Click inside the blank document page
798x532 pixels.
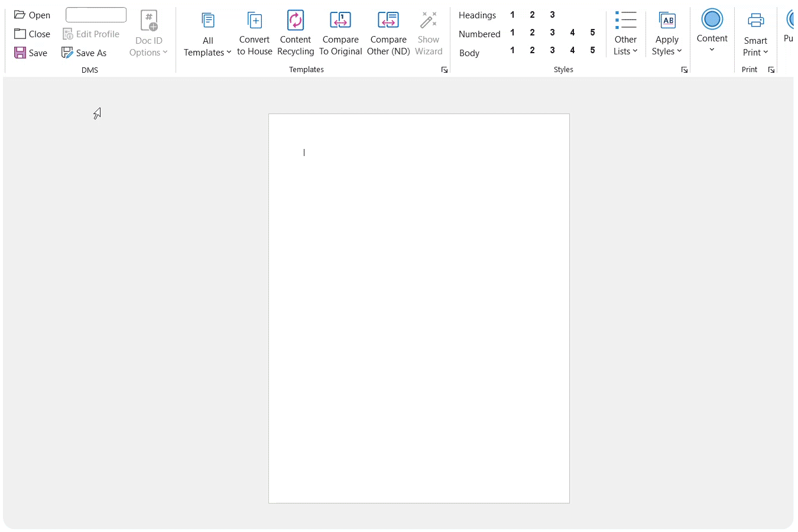[x=419, y=309]
